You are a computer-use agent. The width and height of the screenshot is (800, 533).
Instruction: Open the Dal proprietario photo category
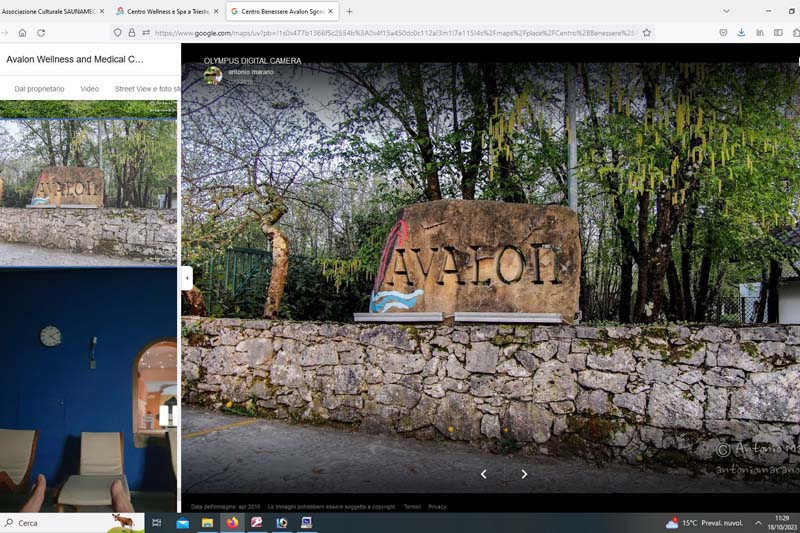(39, 89)
